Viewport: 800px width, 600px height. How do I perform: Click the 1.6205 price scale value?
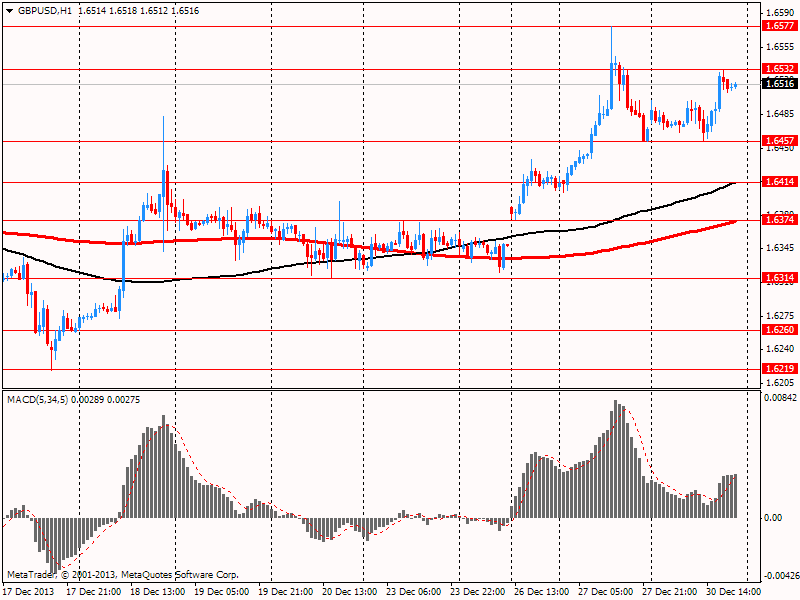(x=780, y=383)
